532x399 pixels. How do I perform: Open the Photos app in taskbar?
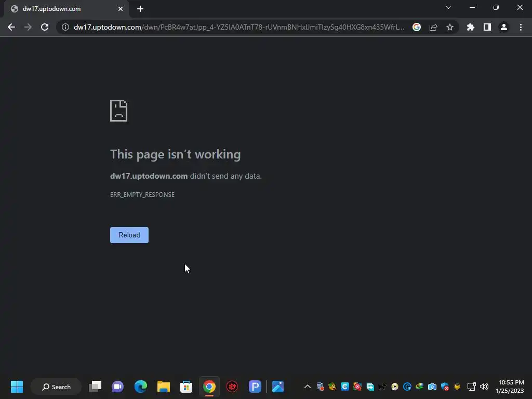point(278,387)
